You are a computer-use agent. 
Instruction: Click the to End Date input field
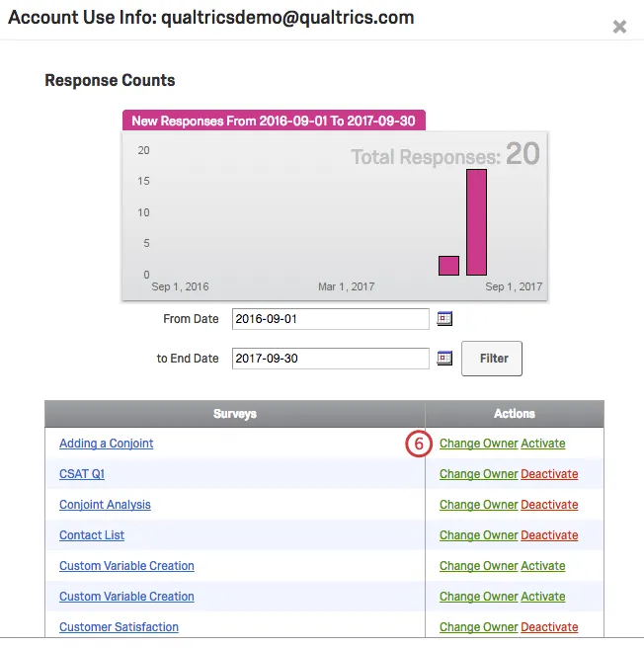tap(330, 359)
